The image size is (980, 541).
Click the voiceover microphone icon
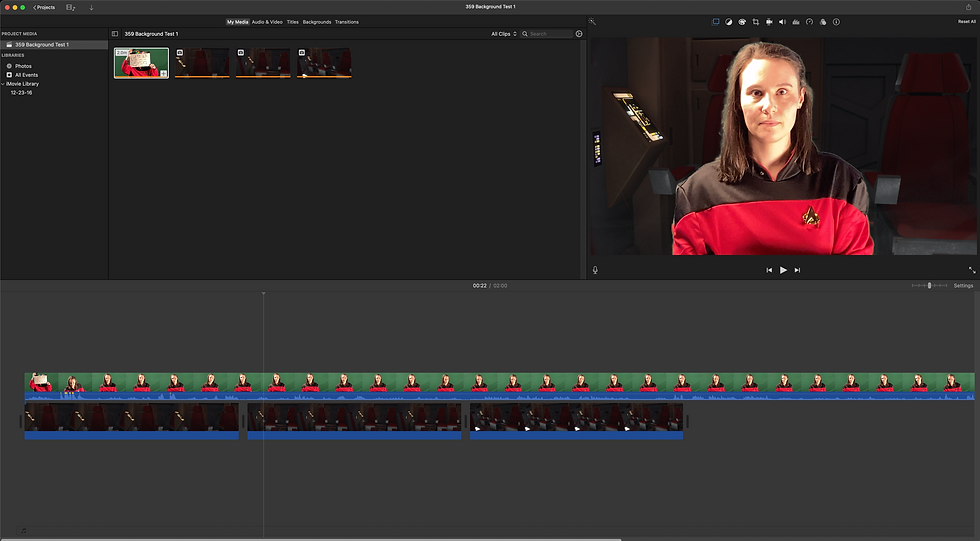pyautogui.click(x=595, y=270)
